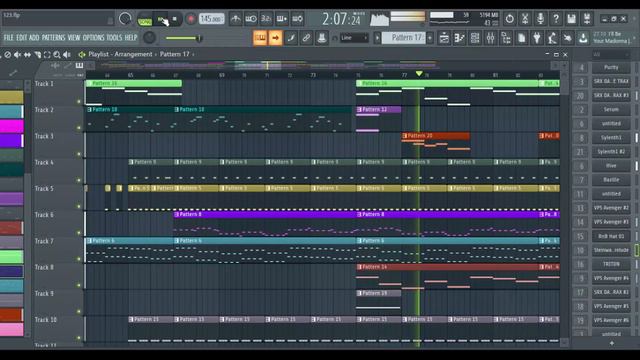This screenshot has width=640, height=360.
Task: Toggle the SONG/pattern mode button
Action: coord(144,20)
